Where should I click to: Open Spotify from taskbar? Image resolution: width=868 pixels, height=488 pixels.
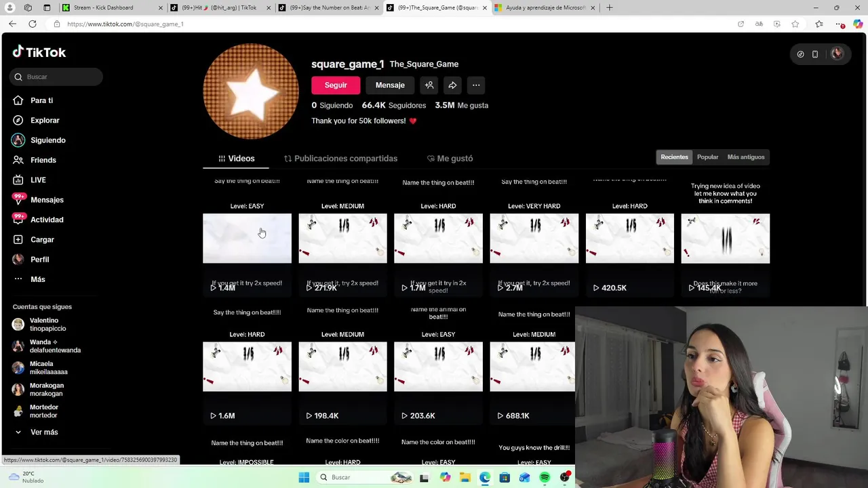545,478
